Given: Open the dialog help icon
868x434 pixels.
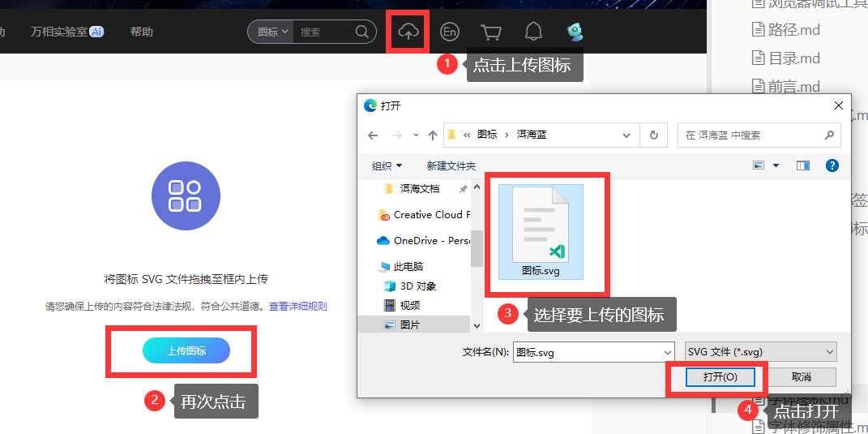Looking at the screenshot, I should 832,165.
